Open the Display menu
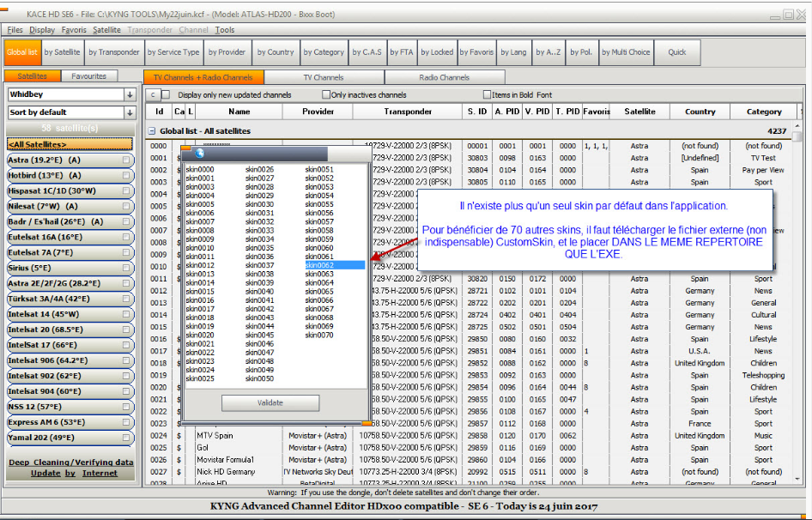Image resolution: width=812 pixels, height=520 pixels. 42,30
